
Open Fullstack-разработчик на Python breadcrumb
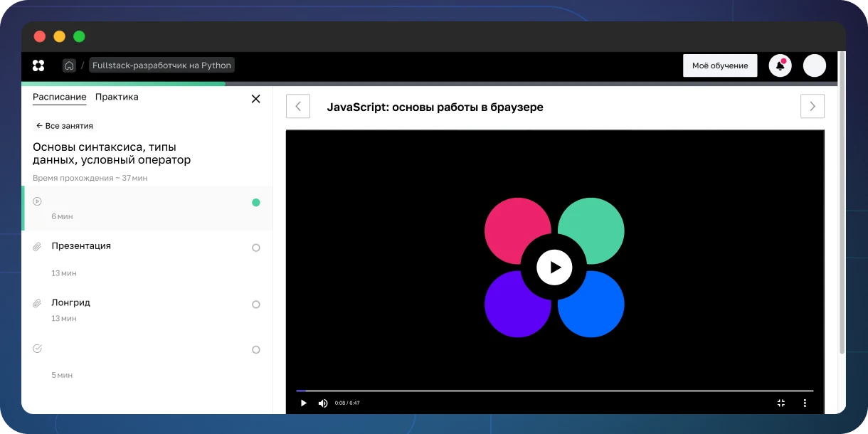tap(162, 65)
